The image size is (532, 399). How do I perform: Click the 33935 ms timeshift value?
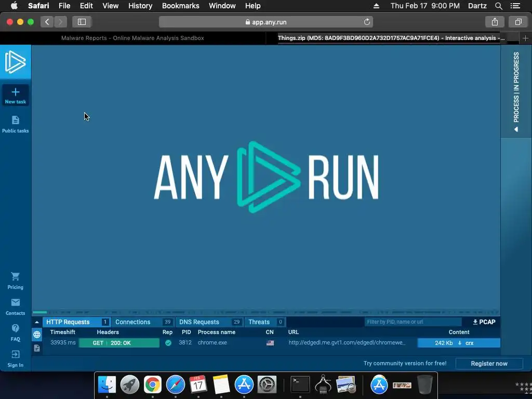click(63, 343)
